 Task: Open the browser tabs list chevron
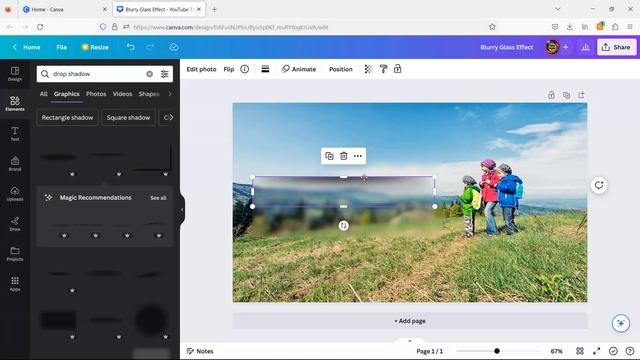[x=558, y=9]
